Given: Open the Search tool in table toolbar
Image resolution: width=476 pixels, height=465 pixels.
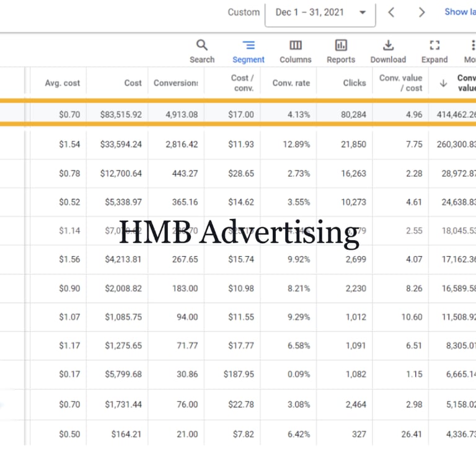Looking at the screenshot, I should pos(202,51).
